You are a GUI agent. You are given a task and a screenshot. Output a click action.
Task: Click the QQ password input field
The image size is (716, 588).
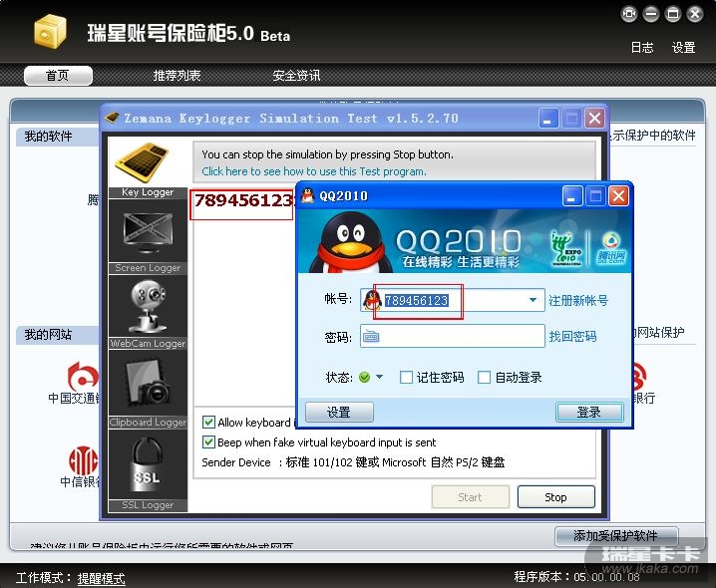(x=453, y=336)
